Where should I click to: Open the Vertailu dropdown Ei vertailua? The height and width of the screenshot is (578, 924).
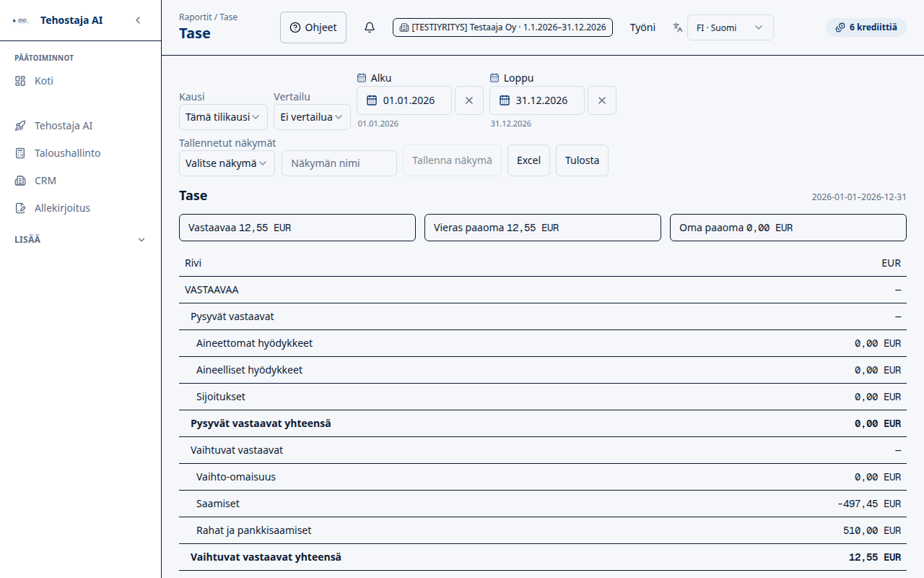coord(312,117)
